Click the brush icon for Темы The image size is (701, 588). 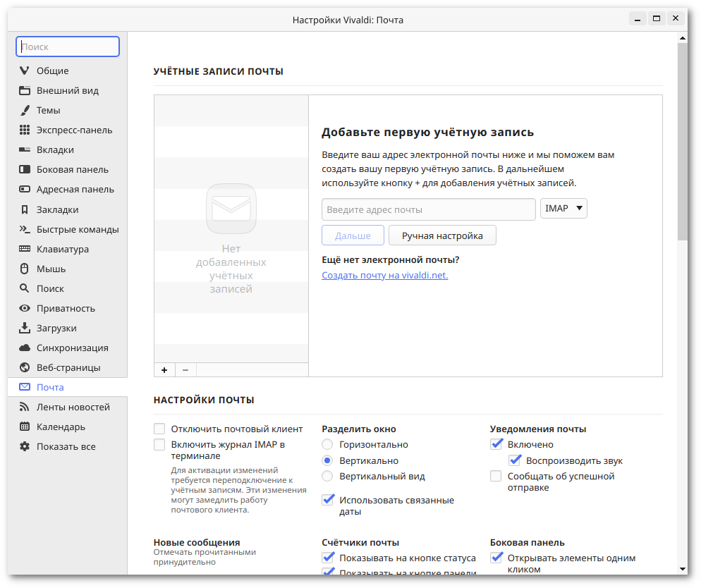pyautogui.click(x=25, y=110)
